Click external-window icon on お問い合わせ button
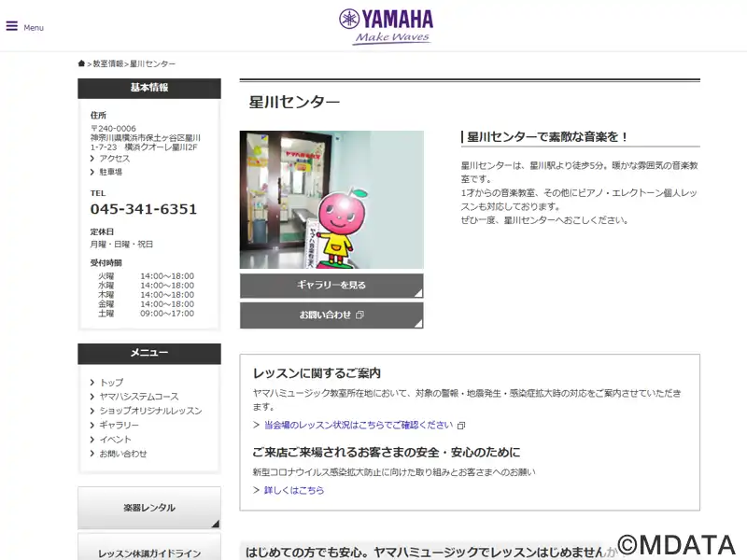Image resolution: width=747 pixels, height=560 pixels. 359,315
